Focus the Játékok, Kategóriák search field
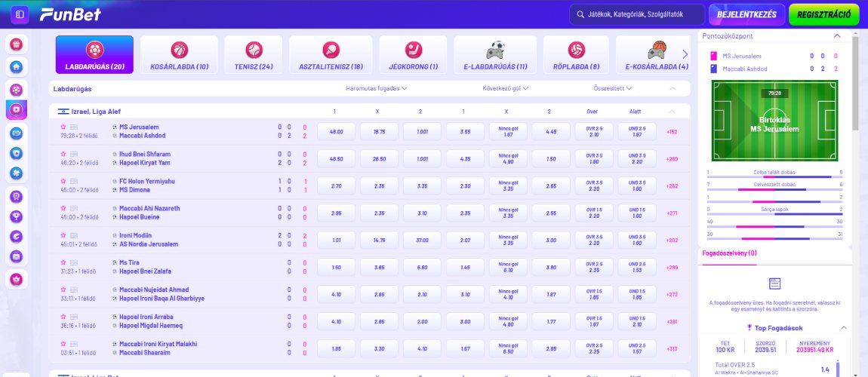 point(637,15)
